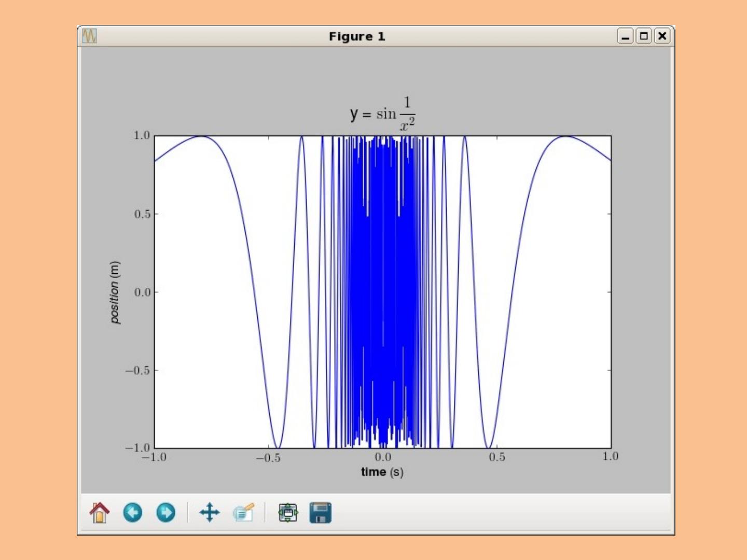Maximize the Figure 1 window
The width and height of the screenshot is (747, 560).
pyautogui.click(x=644, y=36)
